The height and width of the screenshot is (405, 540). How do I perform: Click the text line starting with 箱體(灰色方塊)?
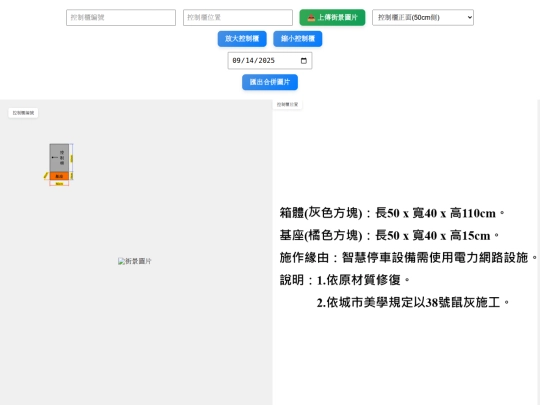[392, 213]
